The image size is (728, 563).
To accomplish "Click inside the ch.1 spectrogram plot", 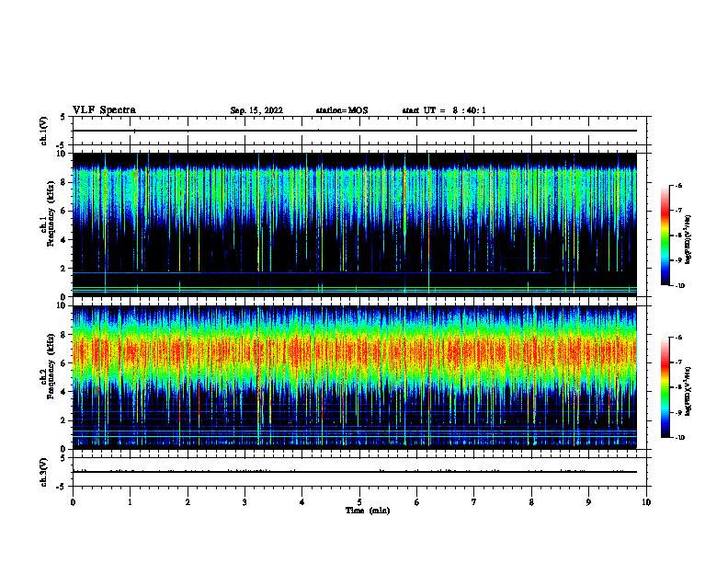I will [355, 224].
